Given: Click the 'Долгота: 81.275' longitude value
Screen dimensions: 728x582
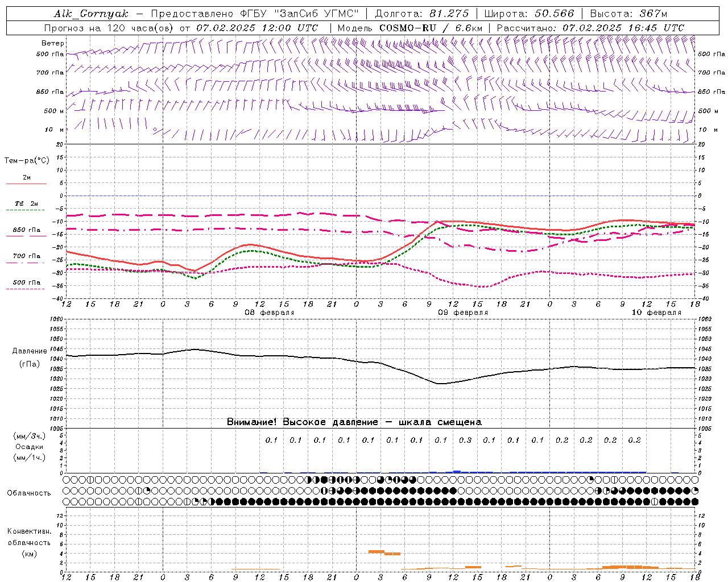Looking at the screenshot, I should tap(422, 14).
